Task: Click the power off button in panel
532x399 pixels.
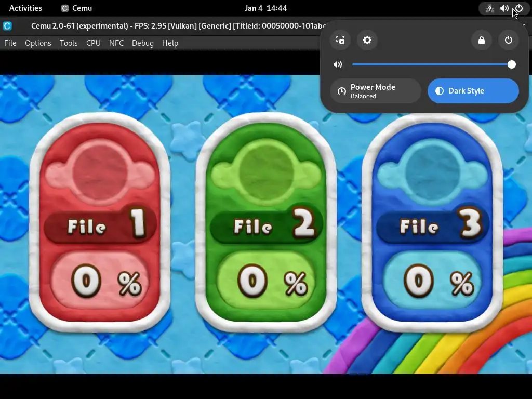Action: pyautogui.click(x=508, y=40)
